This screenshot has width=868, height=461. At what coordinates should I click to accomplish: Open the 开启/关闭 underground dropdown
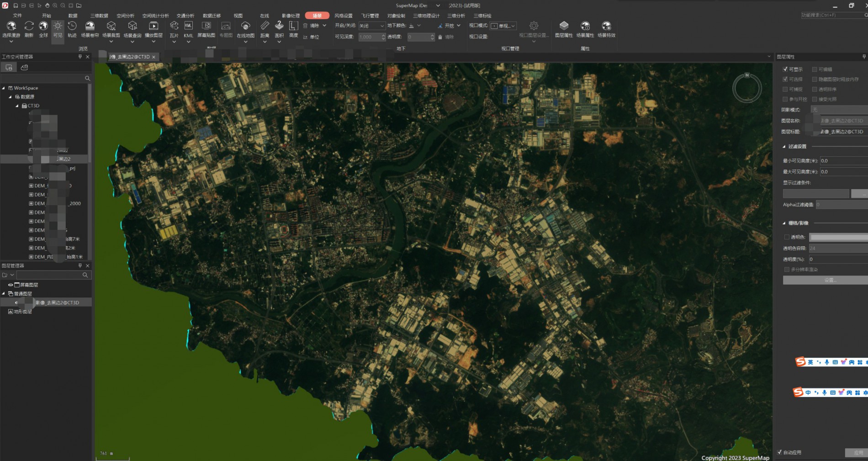click(x=371, y=26)
